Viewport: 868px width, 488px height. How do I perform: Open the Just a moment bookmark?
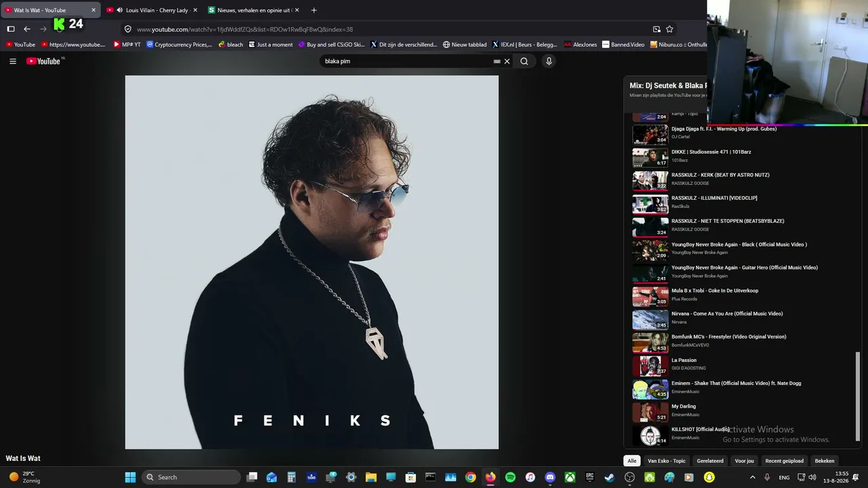271,45
